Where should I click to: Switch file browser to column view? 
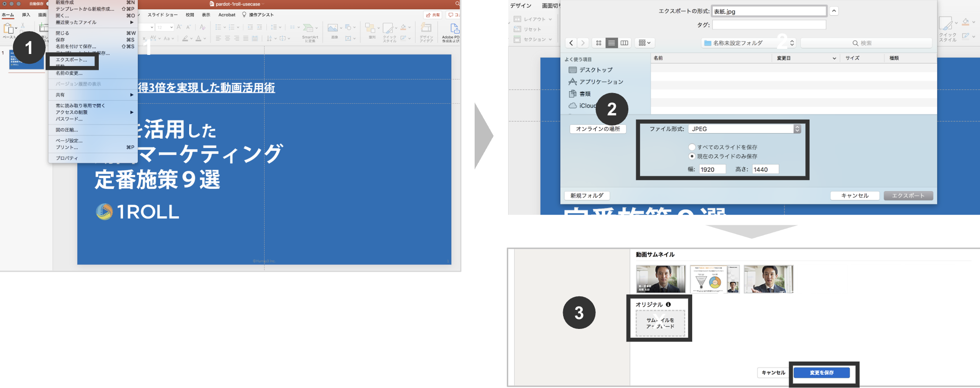point(624,43)
